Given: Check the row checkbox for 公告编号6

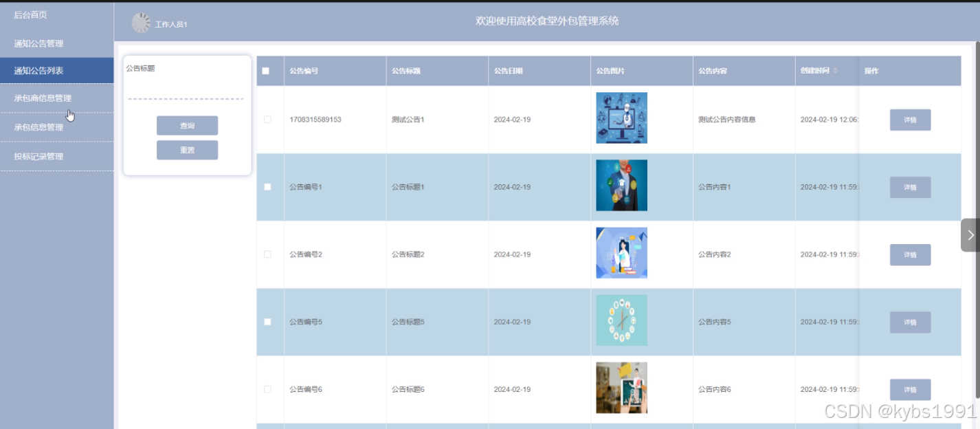Looking at the screenshot, I should (x=267, y=389).
